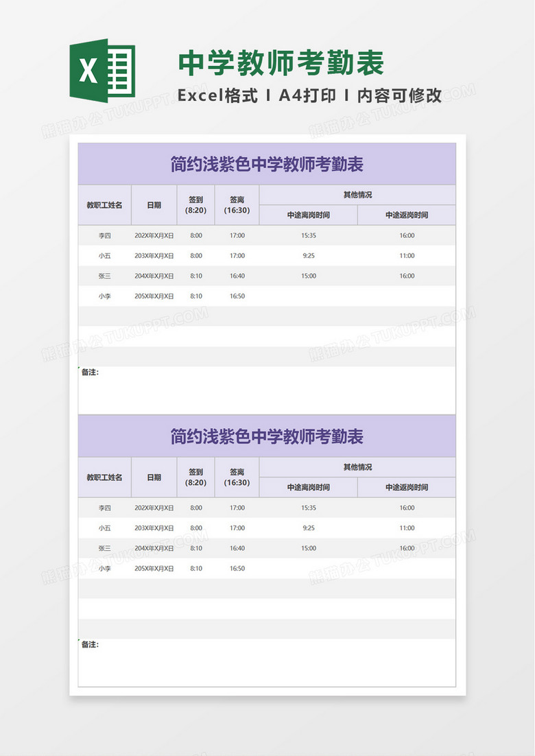Select the 16:50 cell in the bottom table
This screenshot has height=756, width=535.
point(237,569)
